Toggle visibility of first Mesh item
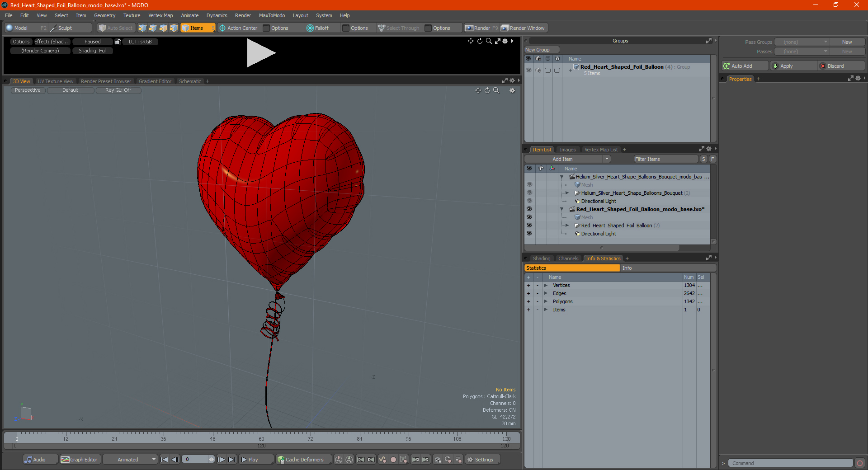 point(529,185)
